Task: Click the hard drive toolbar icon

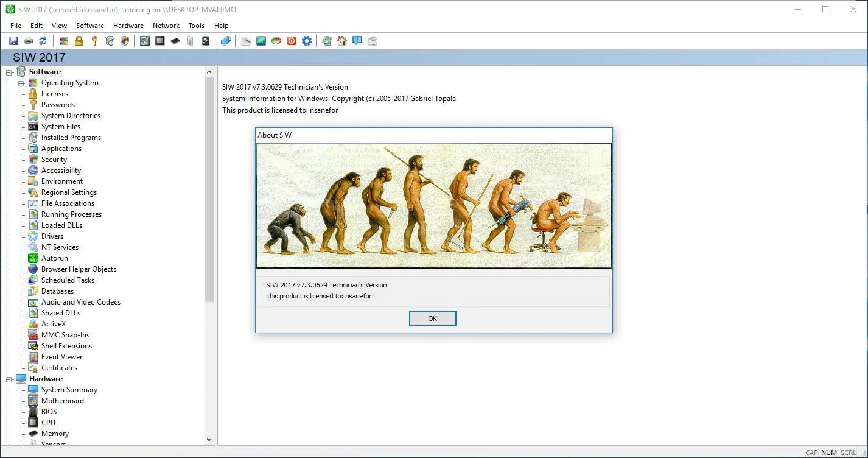Action: (206, 40)
